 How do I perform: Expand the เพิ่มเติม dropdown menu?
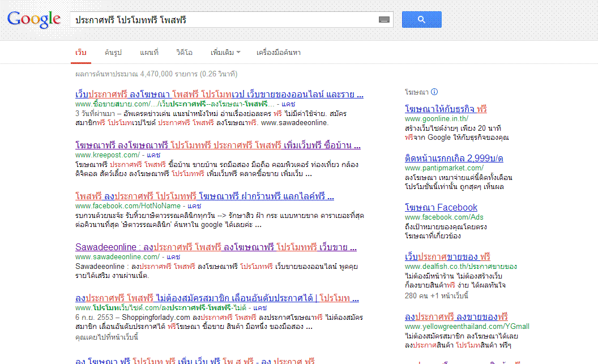click(x=225, y=53)
